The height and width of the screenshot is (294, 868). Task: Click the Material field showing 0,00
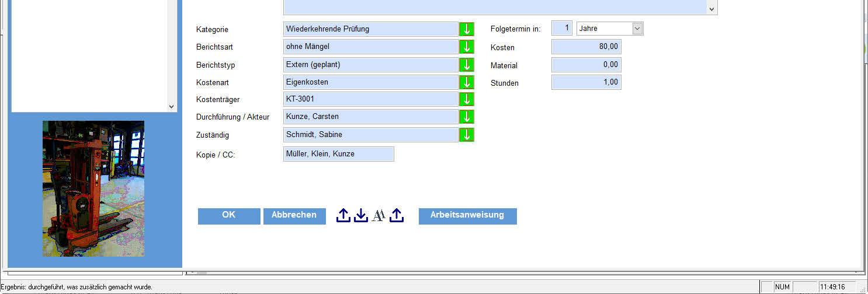tap(586, 65)
